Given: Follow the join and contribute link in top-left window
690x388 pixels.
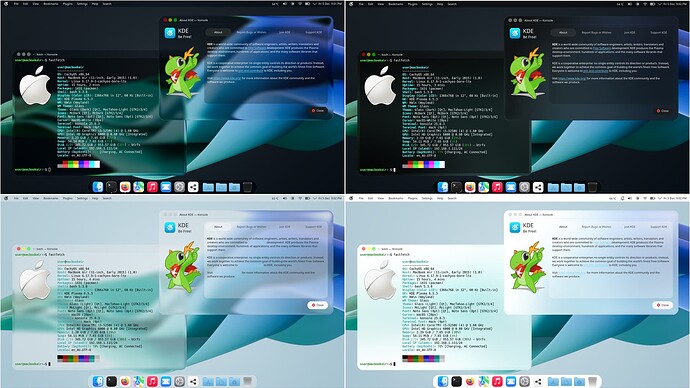Looking at the screenshot, I should tap(250, 70).
